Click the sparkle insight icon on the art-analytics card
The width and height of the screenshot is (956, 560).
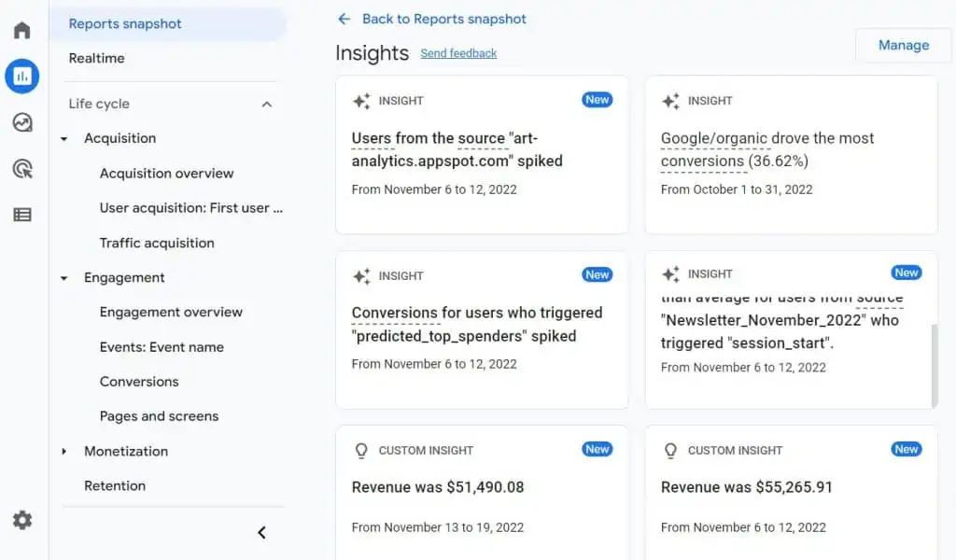click(362, 100)
